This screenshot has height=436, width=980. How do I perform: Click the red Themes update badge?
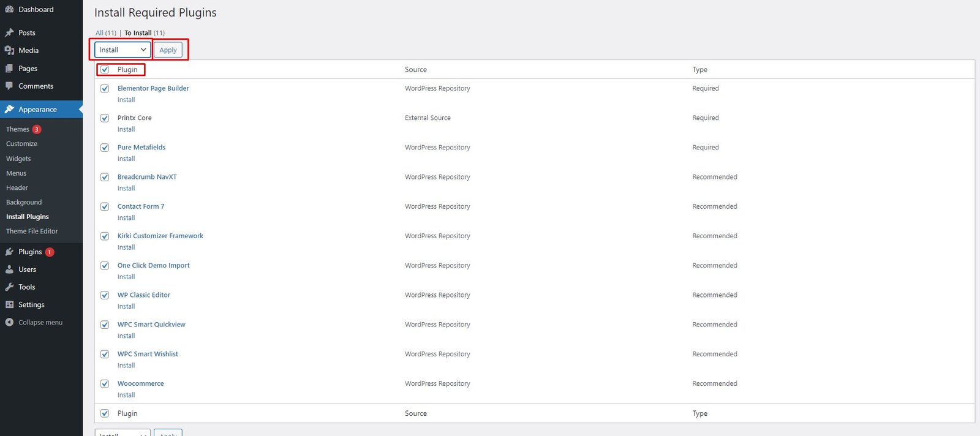[x=37, y=129]
